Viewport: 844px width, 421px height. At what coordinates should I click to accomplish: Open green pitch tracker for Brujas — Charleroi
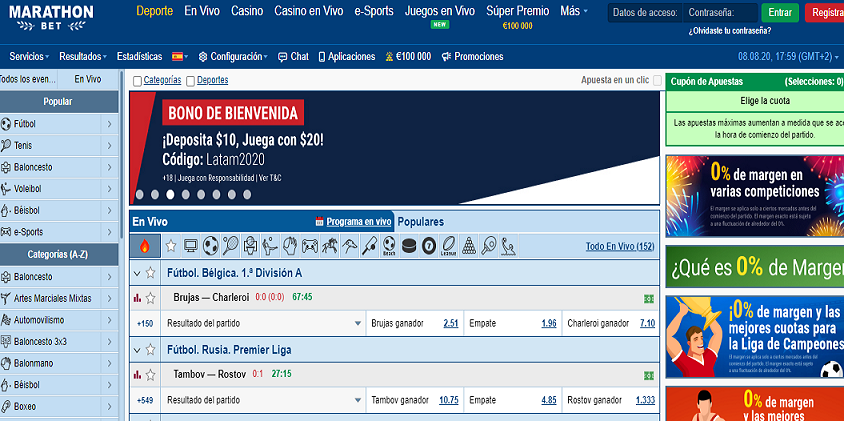(x=648, y=299)
